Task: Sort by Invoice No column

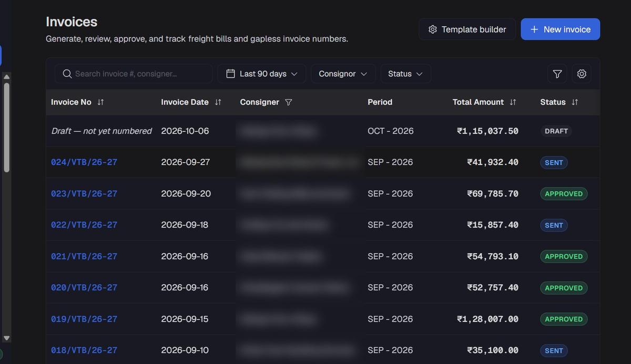Action: tap(100, 102)
